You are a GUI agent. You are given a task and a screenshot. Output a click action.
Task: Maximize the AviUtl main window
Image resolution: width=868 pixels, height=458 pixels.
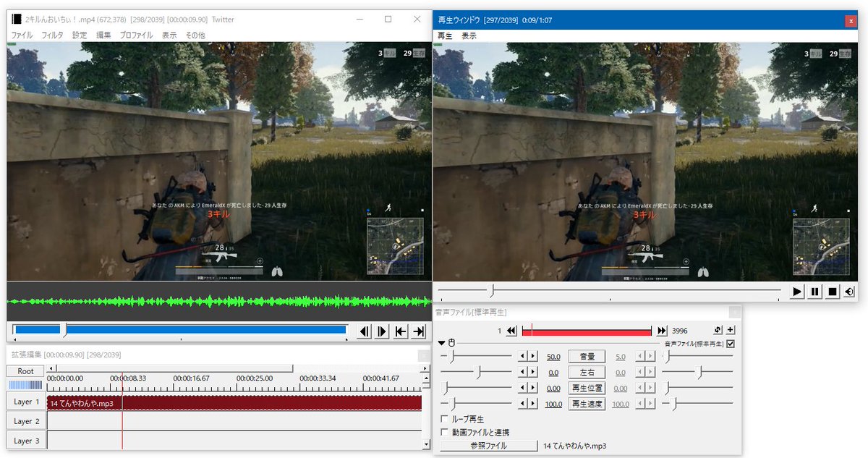pos(388,20)
